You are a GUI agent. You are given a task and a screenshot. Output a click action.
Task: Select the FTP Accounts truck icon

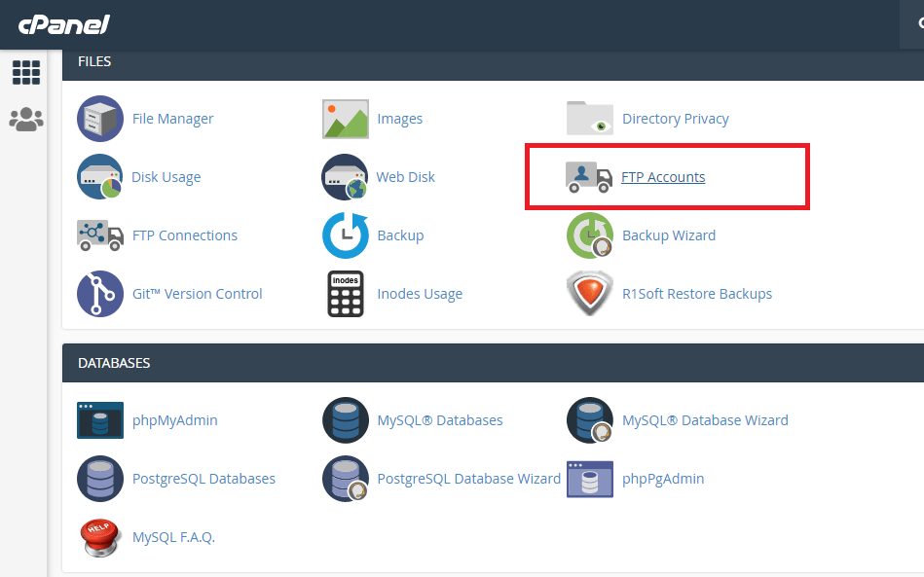click(589, 177)
